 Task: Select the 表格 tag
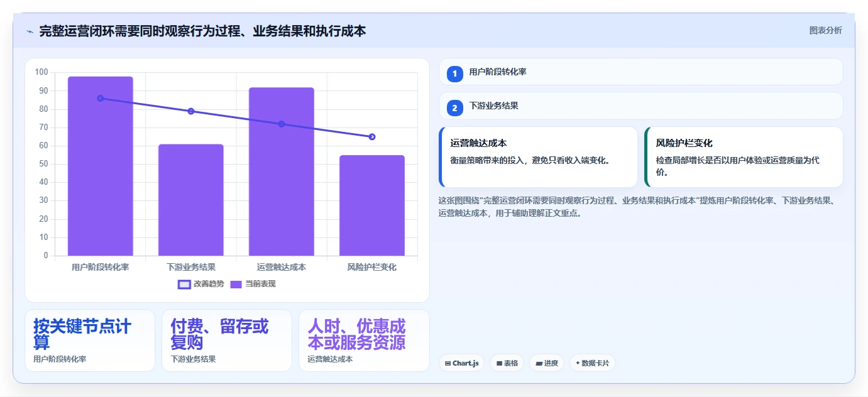507,363
